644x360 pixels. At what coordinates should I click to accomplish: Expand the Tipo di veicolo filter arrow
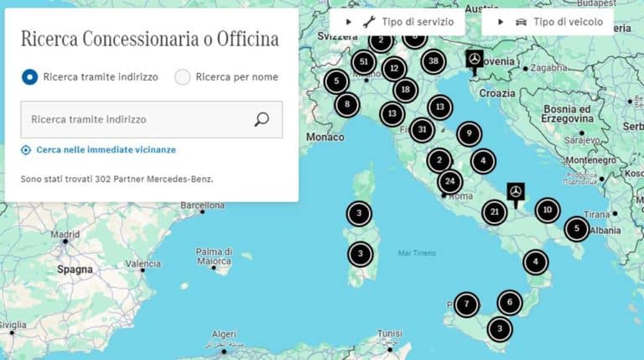tap(501, 22)
